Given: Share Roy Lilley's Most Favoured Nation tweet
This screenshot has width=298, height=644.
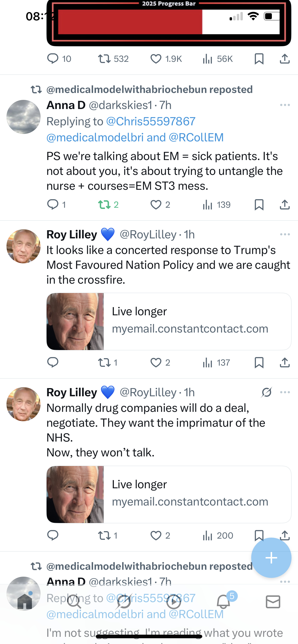Looking at the screenshot, I should coord(285,362).
